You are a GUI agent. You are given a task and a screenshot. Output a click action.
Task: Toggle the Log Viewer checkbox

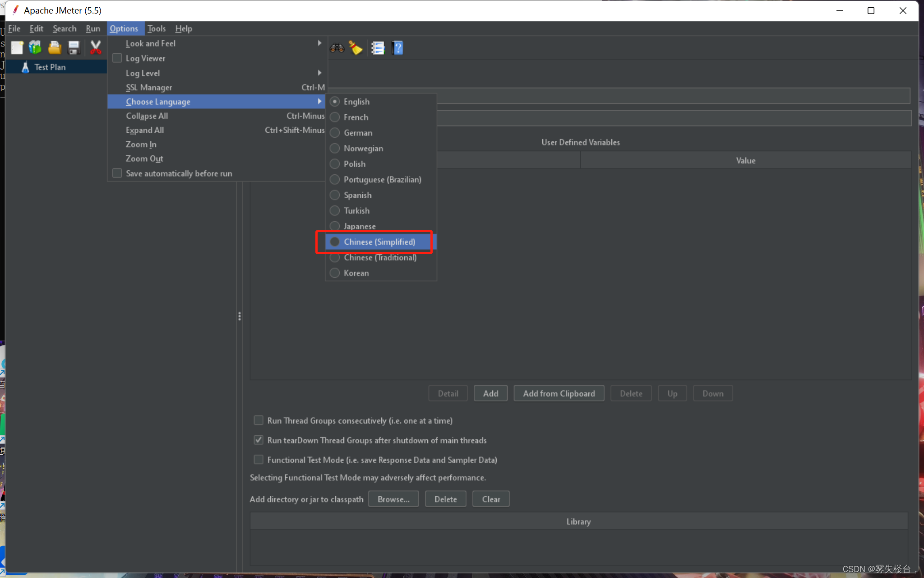[117, 58]
